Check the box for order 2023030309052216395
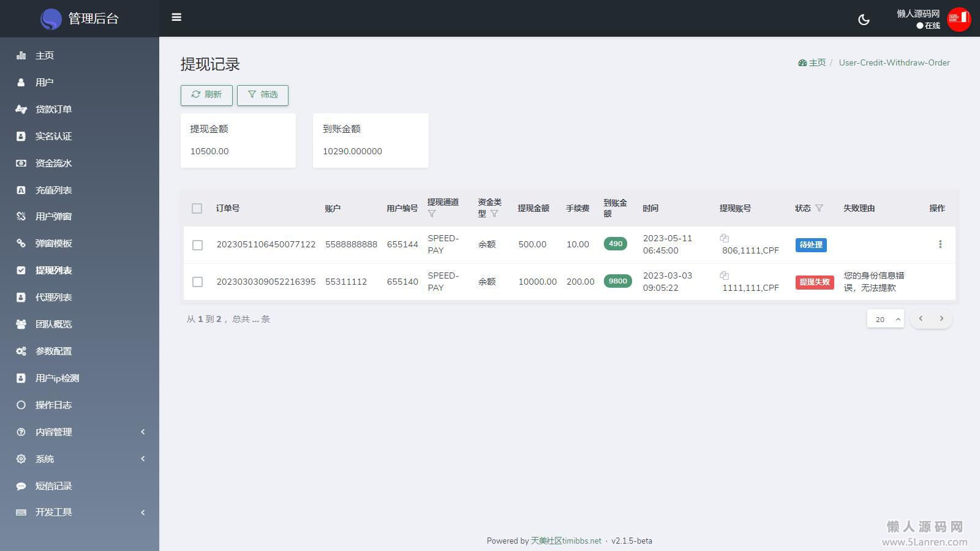 pos(197,282)
